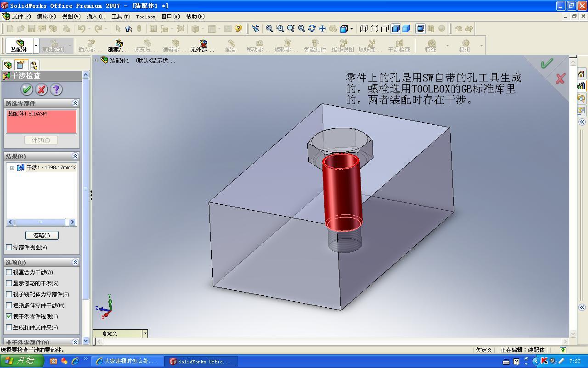588x368 pixels.
Task: Open the File Explorer icon in task pane
Action: click(581, 98)
